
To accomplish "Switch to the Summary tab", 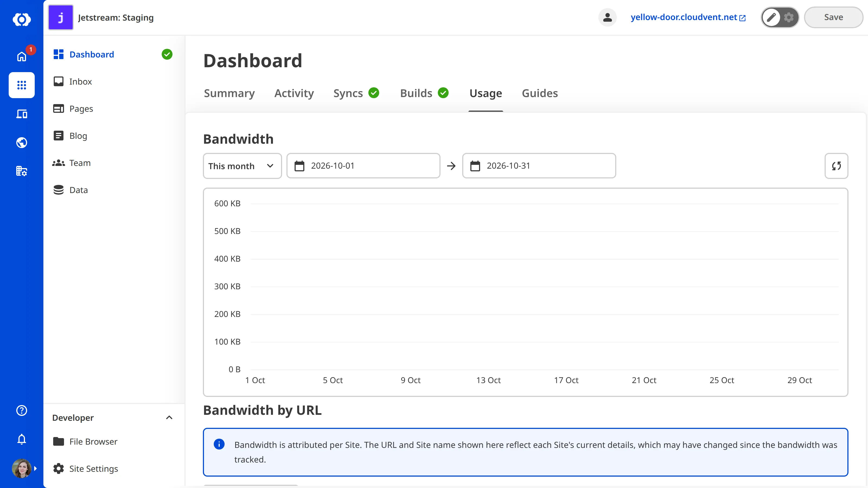I will [229, 93].
